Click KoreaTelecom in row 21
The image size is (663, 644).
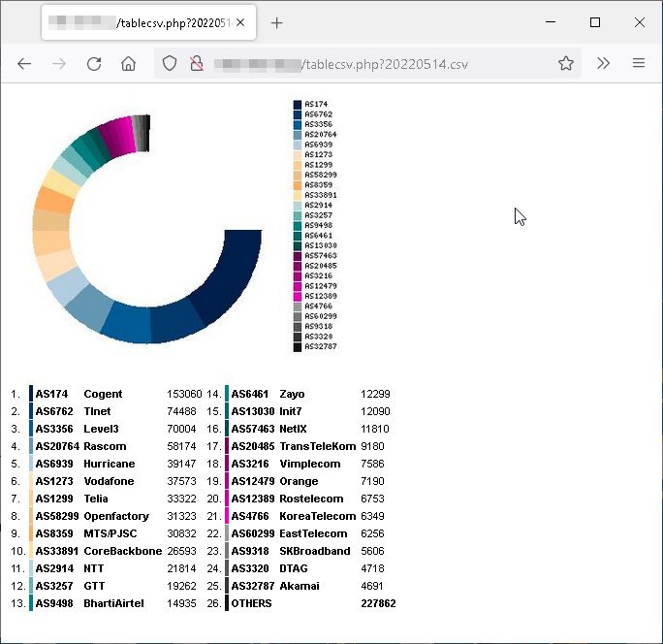click(318, 516)
